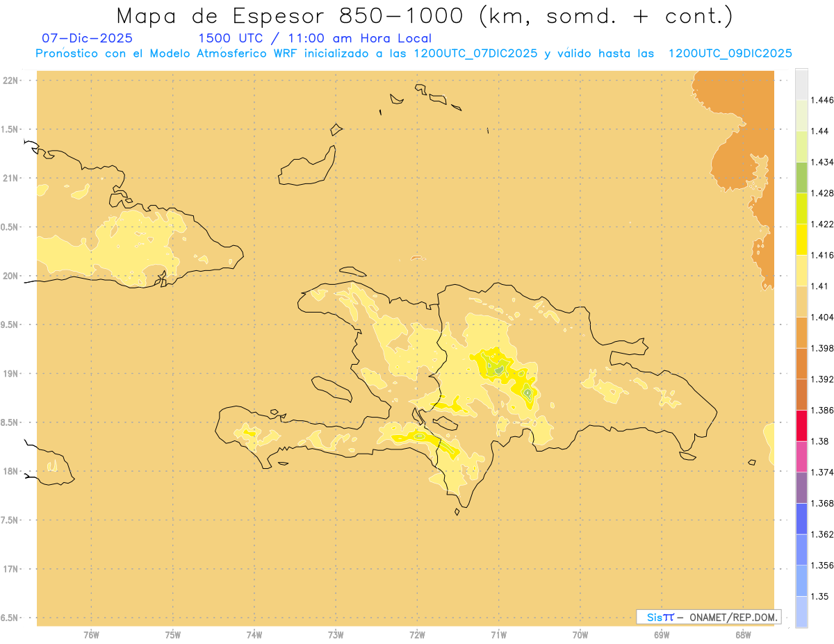
Task: Click the '17N' latitude label
Action: pos(10,569)
